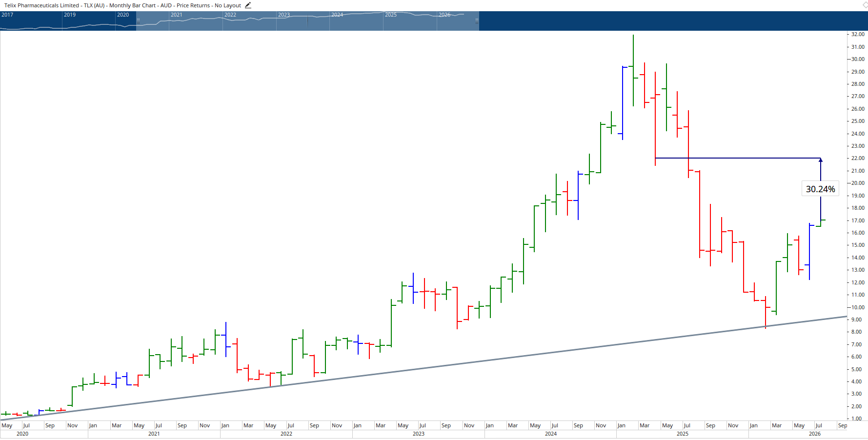868x440 pixels.
Task: Select the 30.24% measurement label
Action: (x=820, y=189)
